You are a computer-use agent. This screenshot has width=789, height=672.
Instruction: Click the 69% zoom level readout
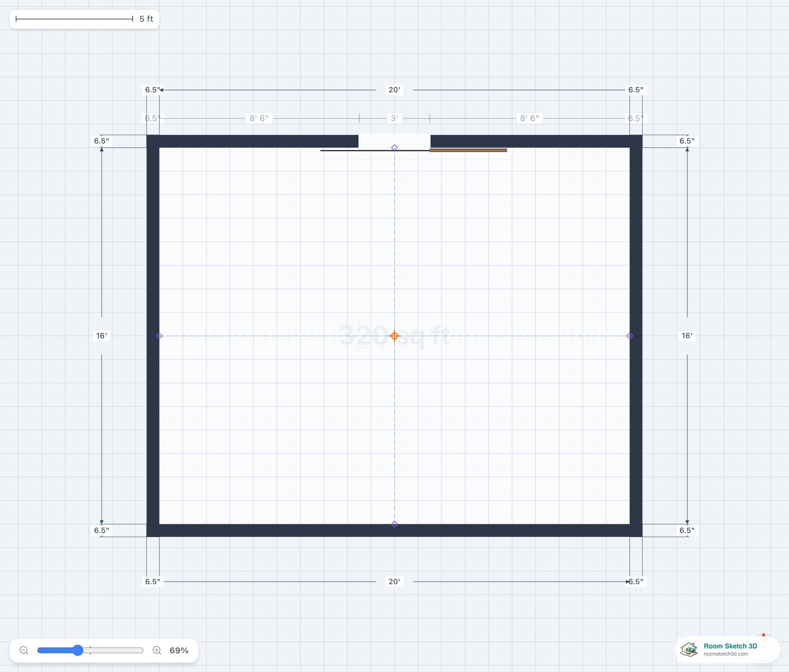179,650
